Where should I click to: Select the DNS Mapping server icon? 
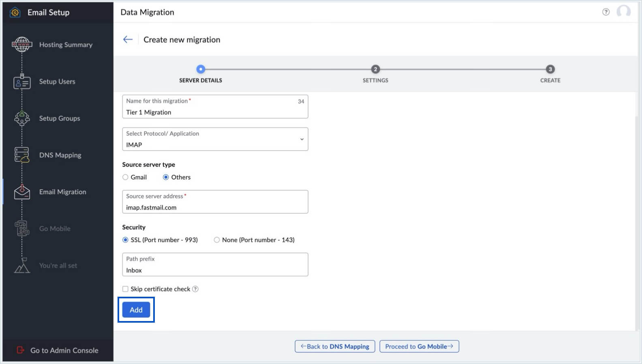(x=22, y=155)
